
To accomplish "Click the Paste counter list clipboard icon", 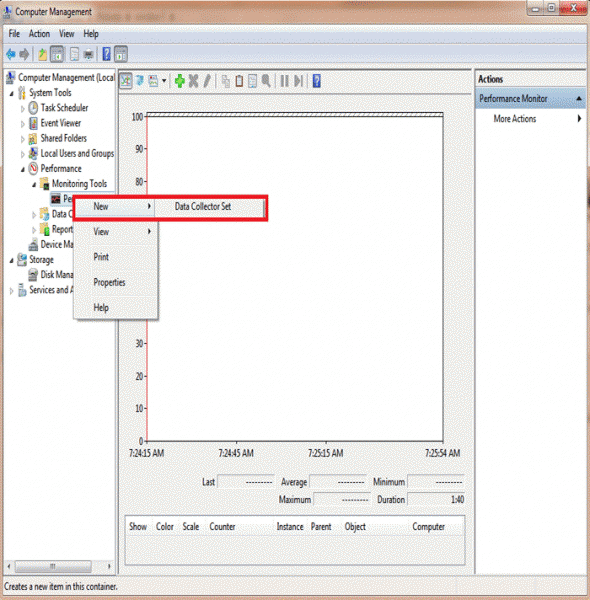I will click(x=239, y=81).
